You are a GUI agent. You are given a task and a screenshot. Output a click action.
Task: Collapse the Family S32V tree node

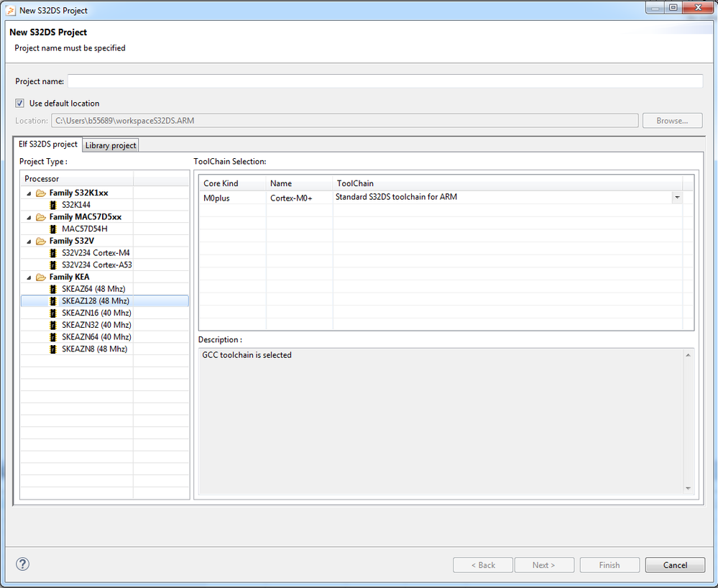(x=29, y=242)
